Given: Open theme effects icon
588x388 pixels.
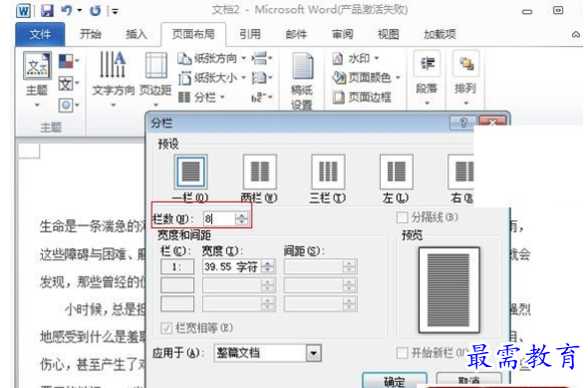Looking at the screenshot, I should pyautogui.click(x=66, y=105).
